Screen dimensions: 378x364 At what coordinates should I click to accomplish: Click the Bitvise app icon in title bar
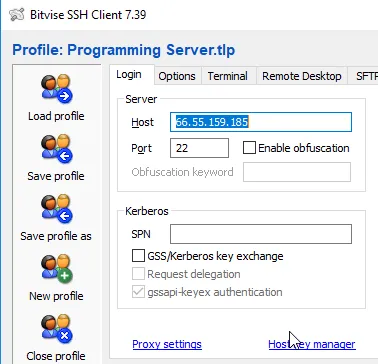tap(16, 15)
